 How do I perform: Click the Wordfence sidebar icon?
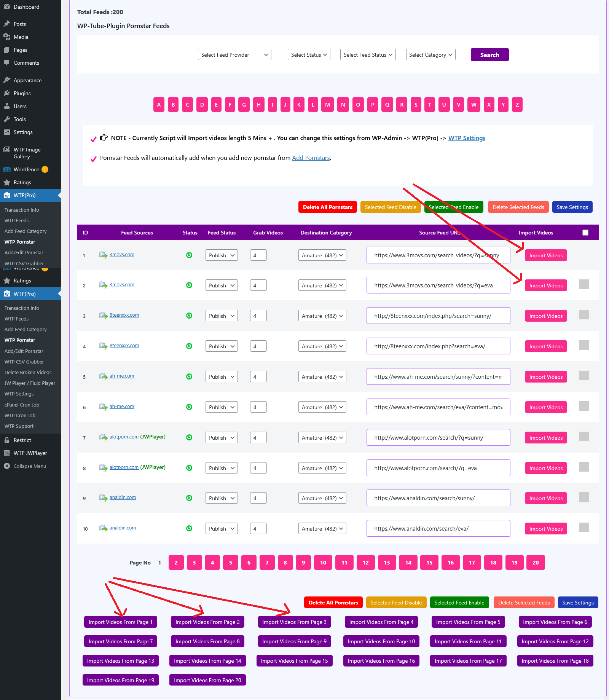[7, 169]
